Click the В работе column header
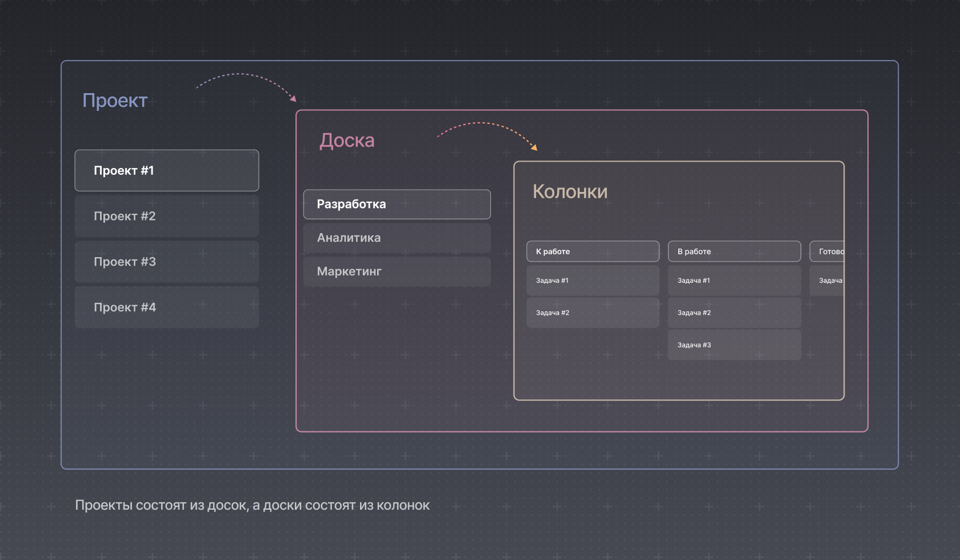This screenshot has height=560, width=960. pos(734,251)
